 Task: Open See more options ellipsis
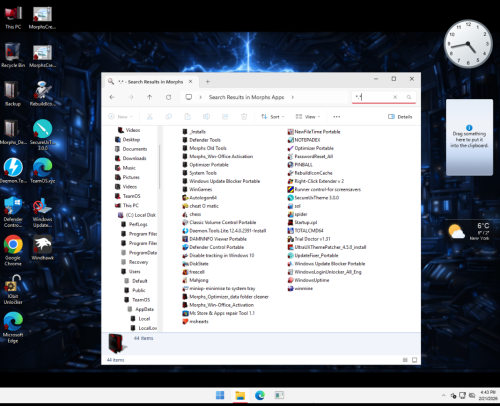coord(337,117)
